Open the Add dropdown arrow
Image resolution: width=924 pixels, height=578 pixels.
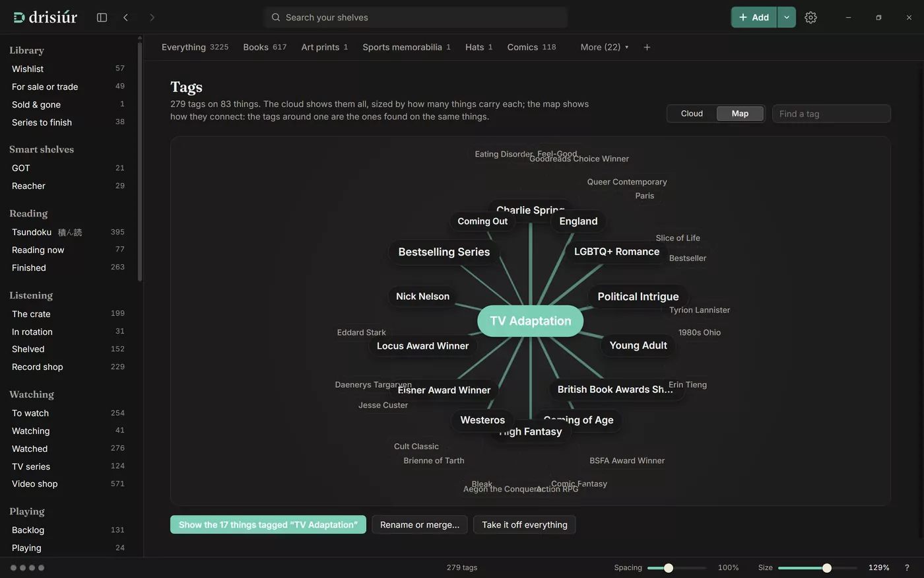click(787, 17)
